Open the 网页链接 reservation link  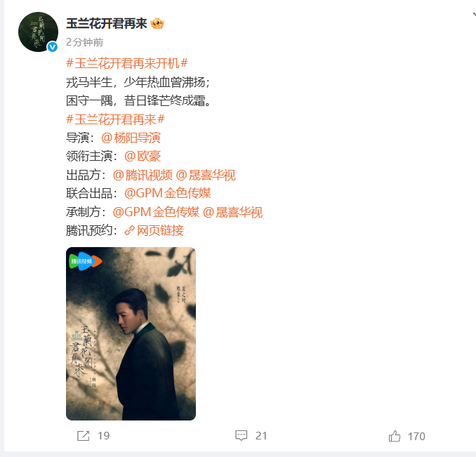coord(160,231)
